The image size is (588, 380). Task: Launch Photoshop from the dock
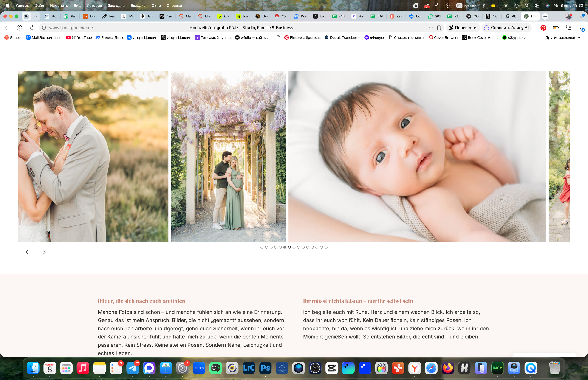(x=265, y=368)
